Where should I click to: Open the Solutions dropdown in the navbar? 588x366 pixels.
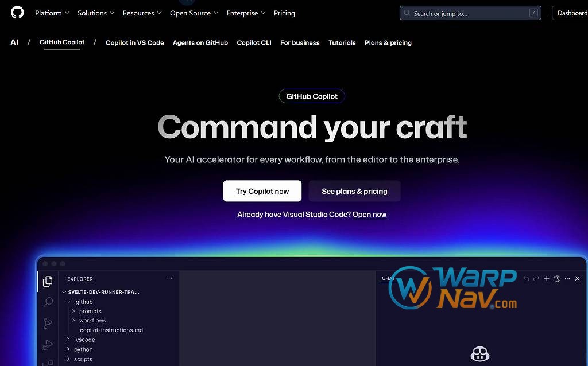pyautogui.click(x=96, y=13)
